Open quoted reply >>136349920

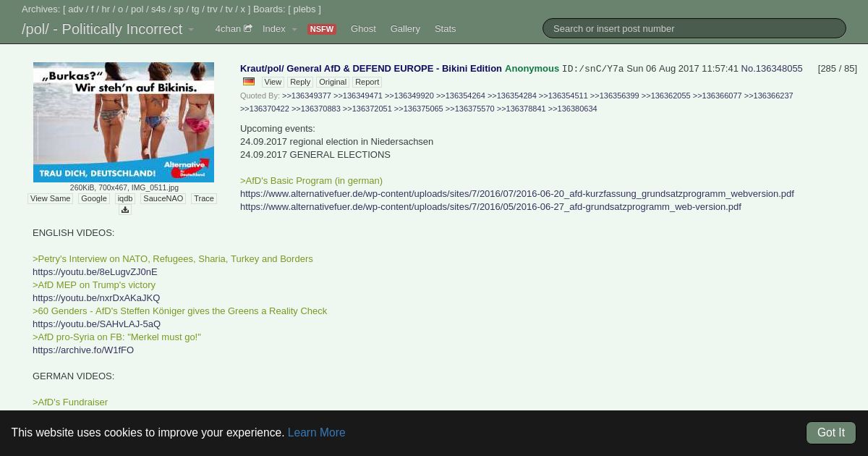pyautogui.click(x=409, y=96)
